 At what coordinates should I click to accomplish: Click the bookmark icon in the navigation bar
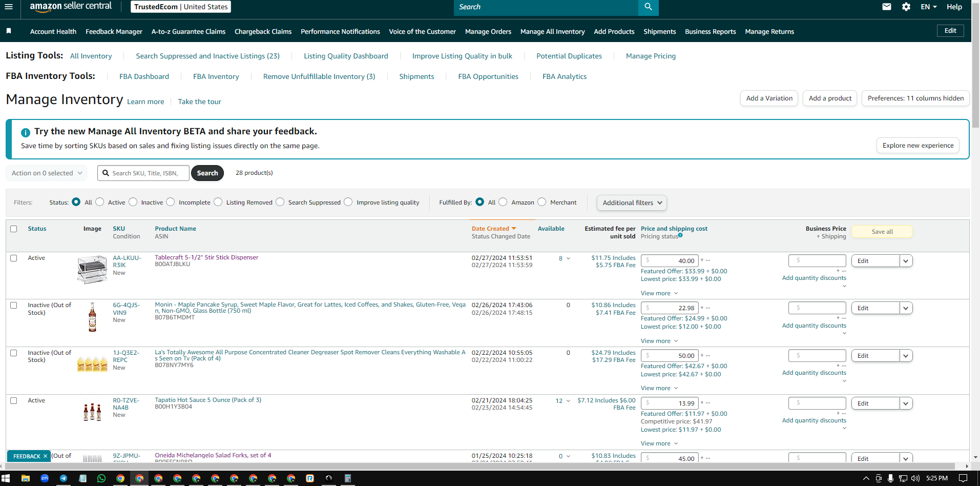point(9,31)
